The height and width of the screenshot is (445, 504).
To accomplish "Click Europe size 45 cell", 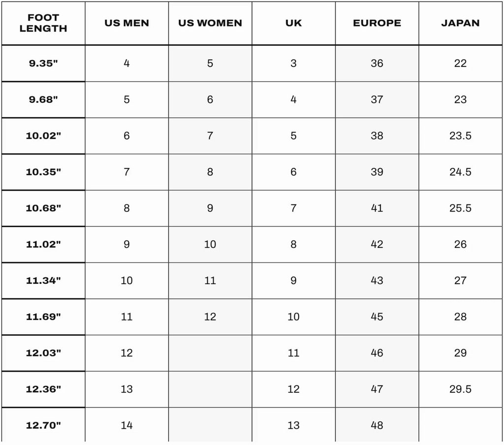I will [x=377, y=317].
